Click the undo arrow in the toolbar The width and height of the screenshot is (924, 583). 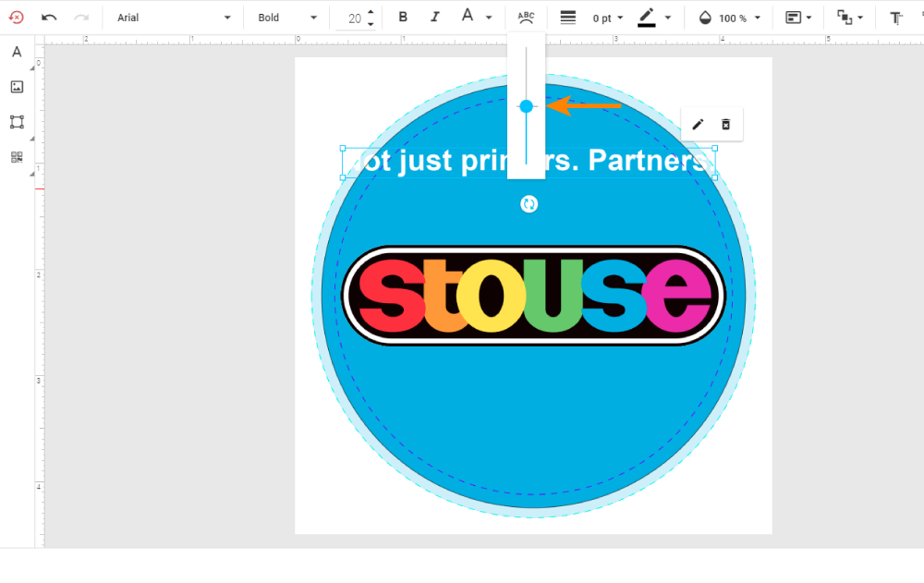[49, 18]
